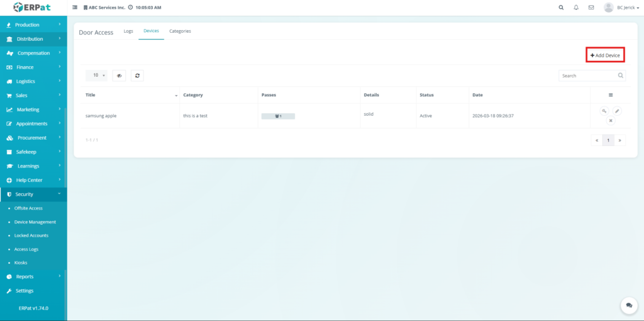Delete the samsung apple device row

610,120
